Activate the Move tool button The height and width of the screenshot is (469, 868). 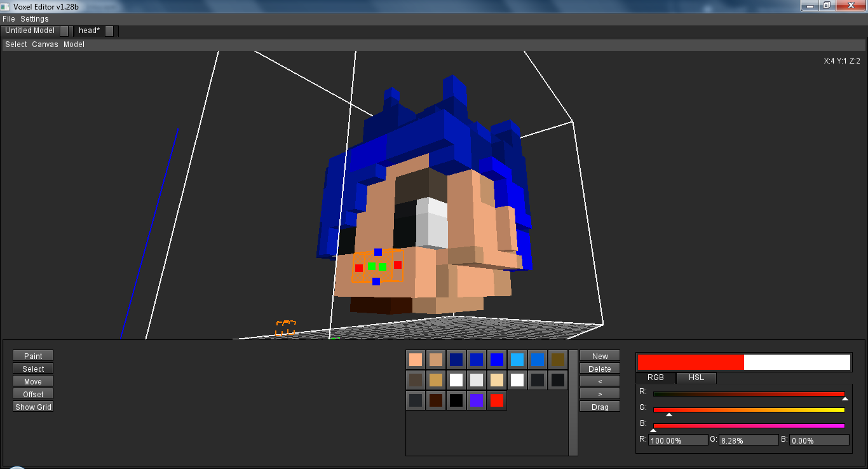pyautogui.click(x=33, y=381)
